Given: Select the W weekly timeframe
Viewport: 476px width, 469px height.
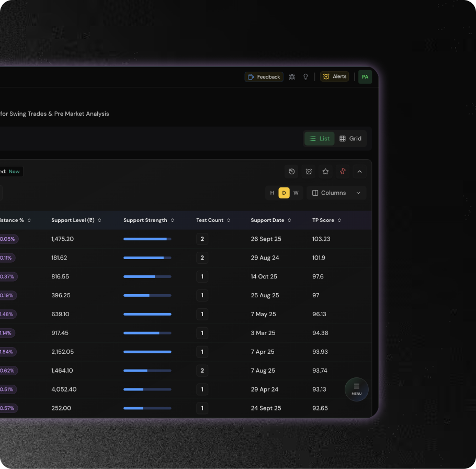Looking at the screenshot, I should (296, 193).
